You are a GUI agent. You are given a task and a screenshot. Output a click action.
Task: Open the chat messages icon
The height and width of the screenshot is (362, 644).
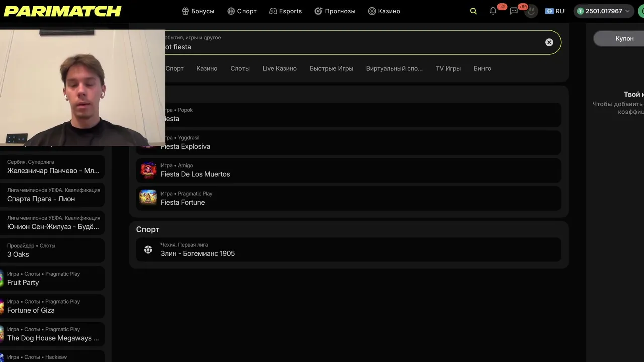tap(514, 11)
